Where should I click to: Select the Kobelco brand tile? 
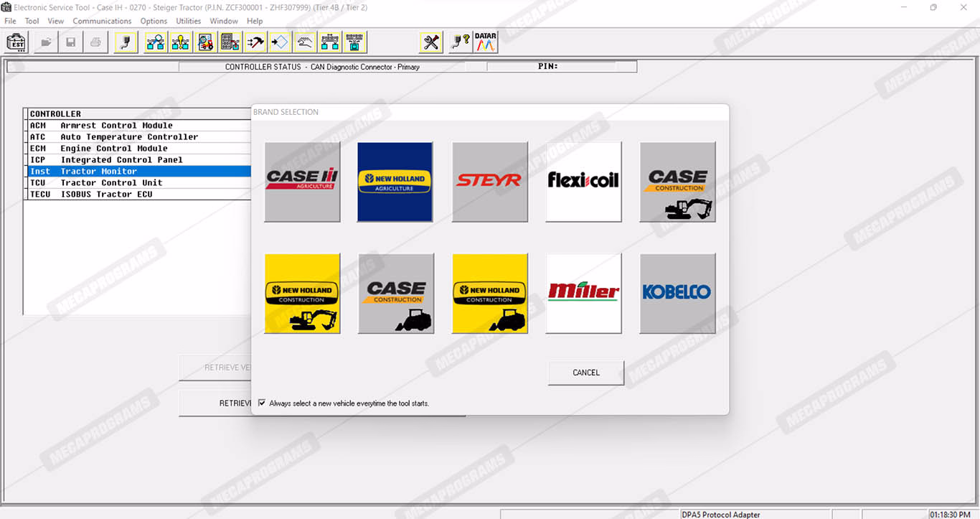(x=677, y=293)
